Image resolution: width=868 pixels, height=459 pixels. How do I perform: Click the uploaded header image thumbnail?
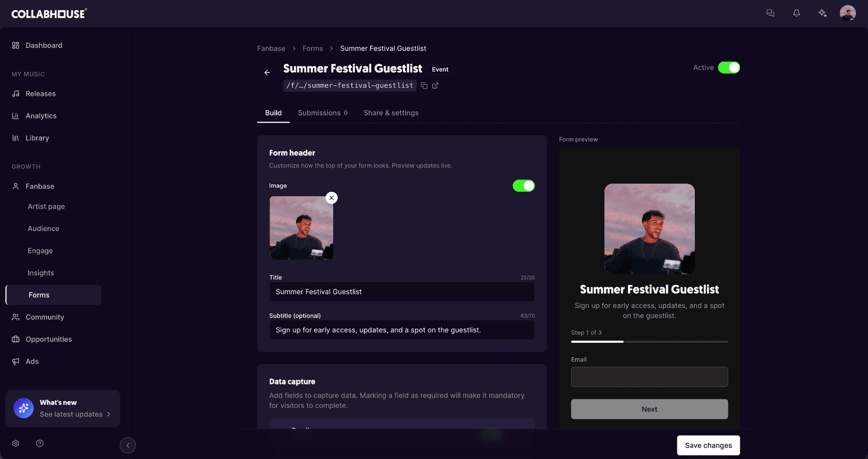click(301, 228)
